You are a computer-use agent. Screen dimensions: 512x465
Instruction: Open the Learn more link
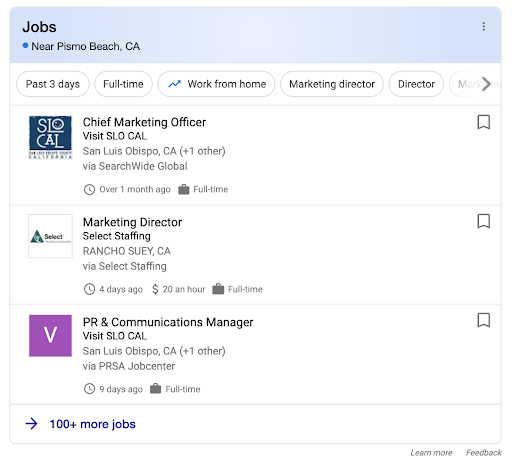[x=431, y=453]
